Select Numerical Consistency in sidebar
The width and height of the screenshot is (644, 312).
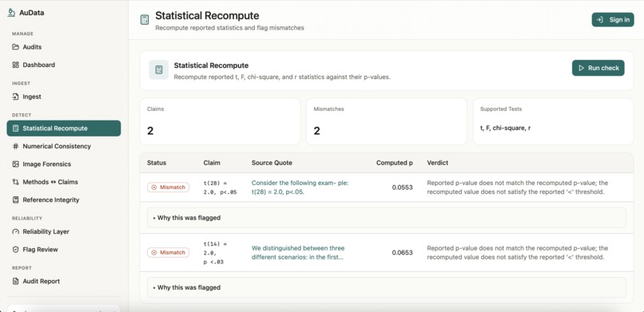(64, 146)
